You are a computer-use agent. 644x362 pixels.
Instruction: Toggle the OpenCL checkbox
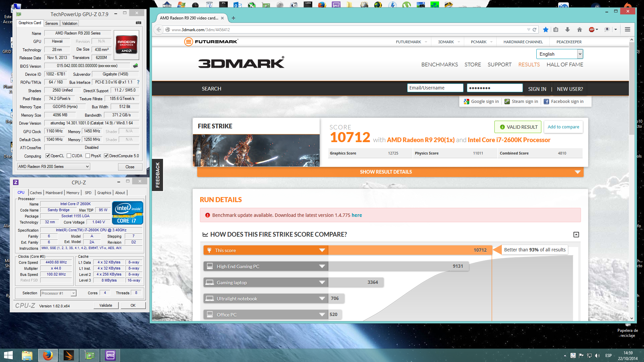pyautogui.click(x=48, y=156)
